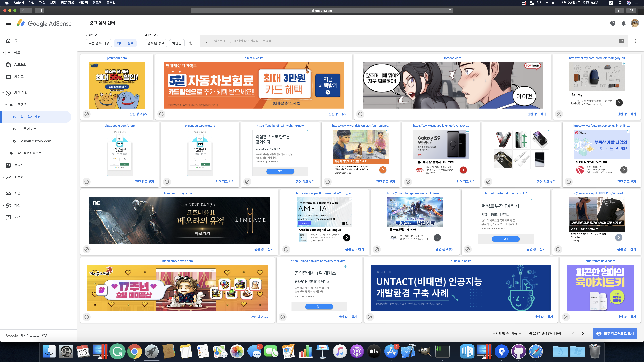Open the hamburger navigation menu icon
Viewport: 644px width, 362px height.
pos(9,23)
